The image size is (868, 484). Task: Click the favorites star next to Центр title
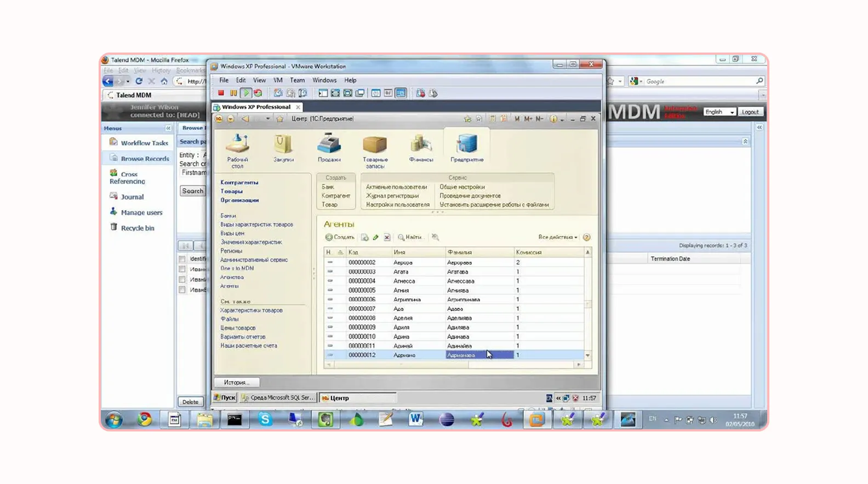pos(280,119)
